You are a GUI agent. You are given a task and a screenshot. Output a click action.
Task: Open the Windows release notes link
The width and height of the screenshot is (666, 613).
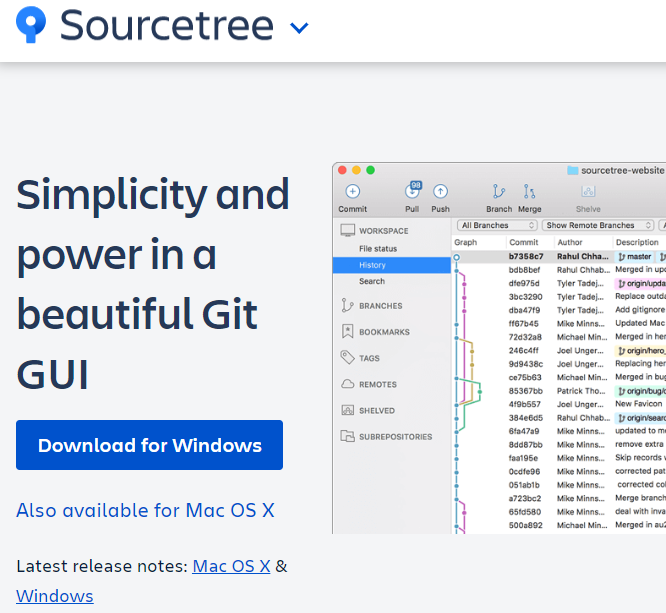tap(55, 596)
